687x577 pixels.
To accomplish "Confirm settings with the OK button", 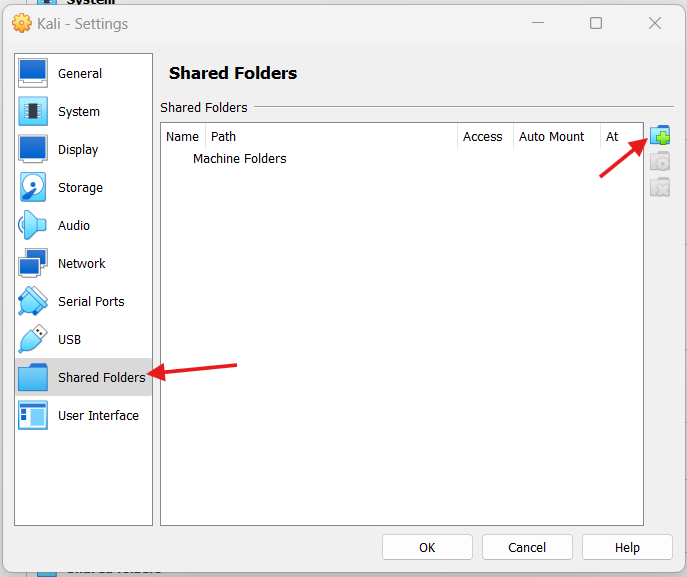I will point(427,547).
